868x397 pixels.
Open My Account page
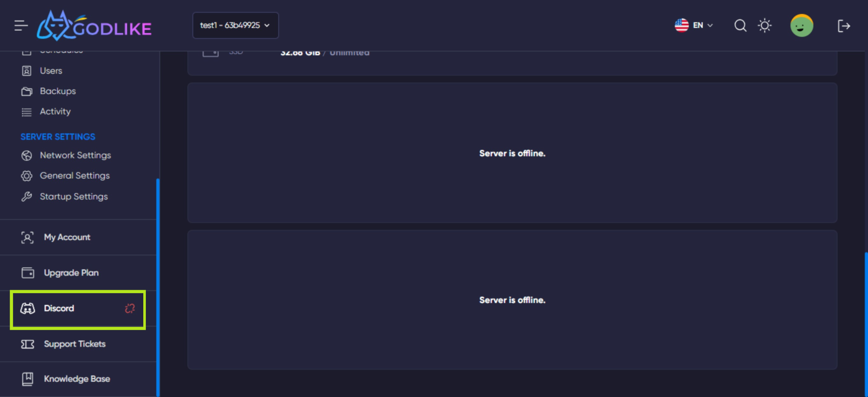(x=78, y=237)
